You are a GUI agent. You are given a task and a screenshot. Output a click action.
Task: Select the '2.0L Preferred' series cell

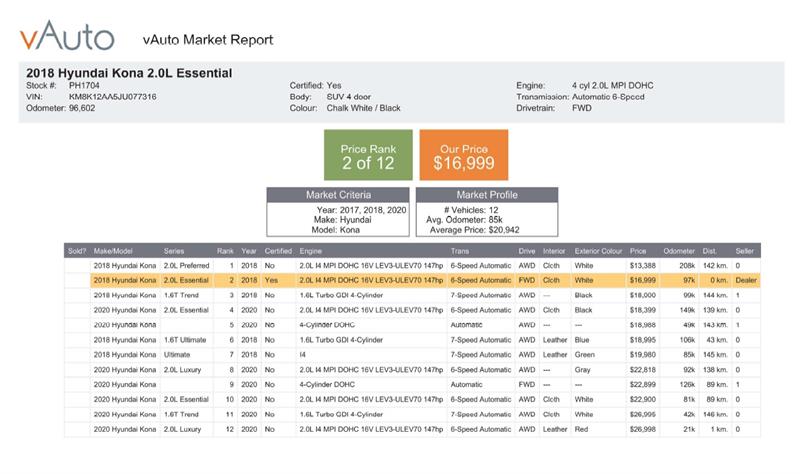point(186,266)
